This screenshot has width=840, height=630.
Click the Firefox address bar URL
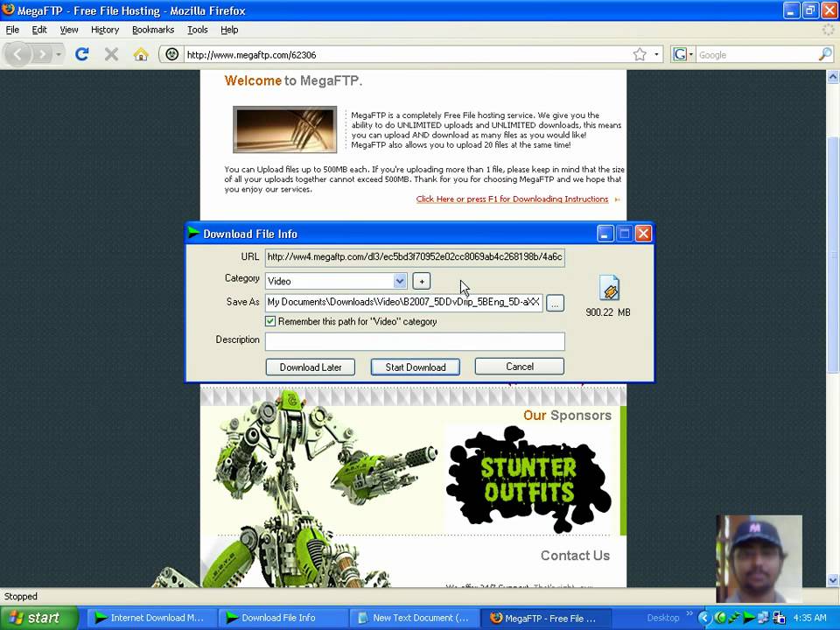[407, 54]
